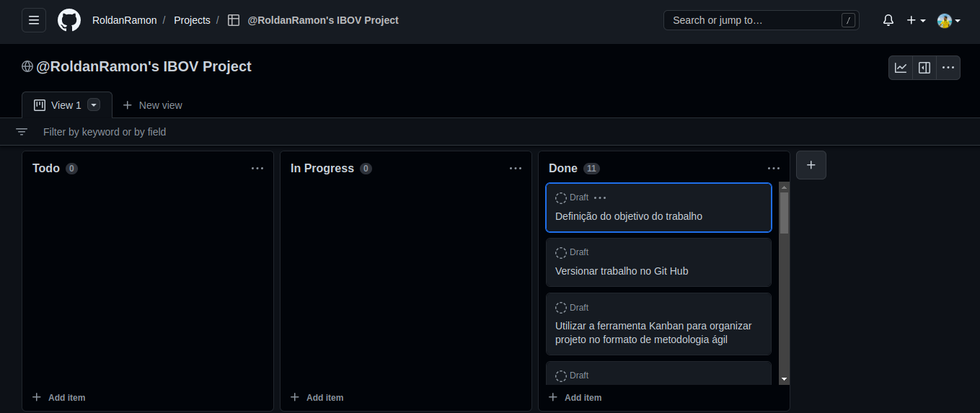Viewport: 980px width, 413px height.
Task: Open the Versionar trabalho no Git Hub card
Action: (622, 271)
